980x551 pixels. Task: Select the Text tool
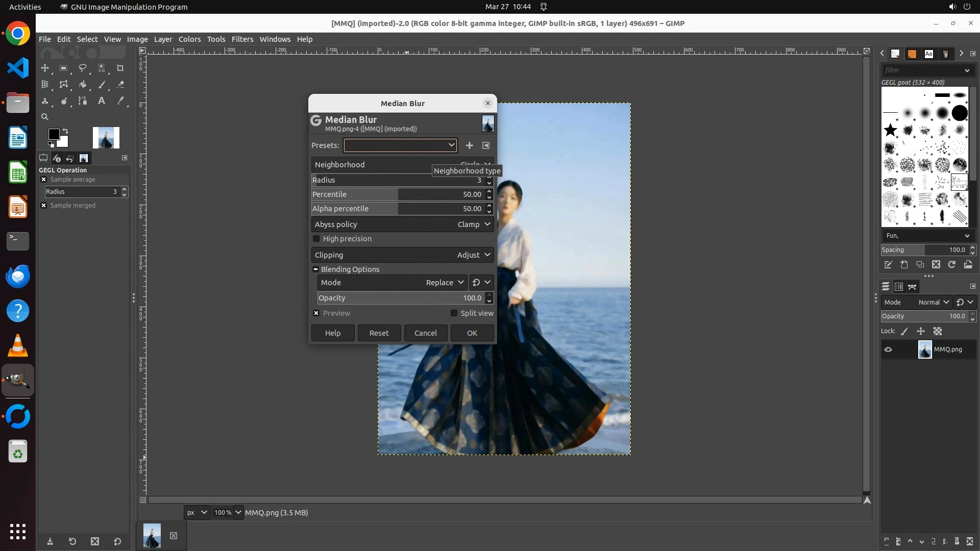tap(102, 101)
